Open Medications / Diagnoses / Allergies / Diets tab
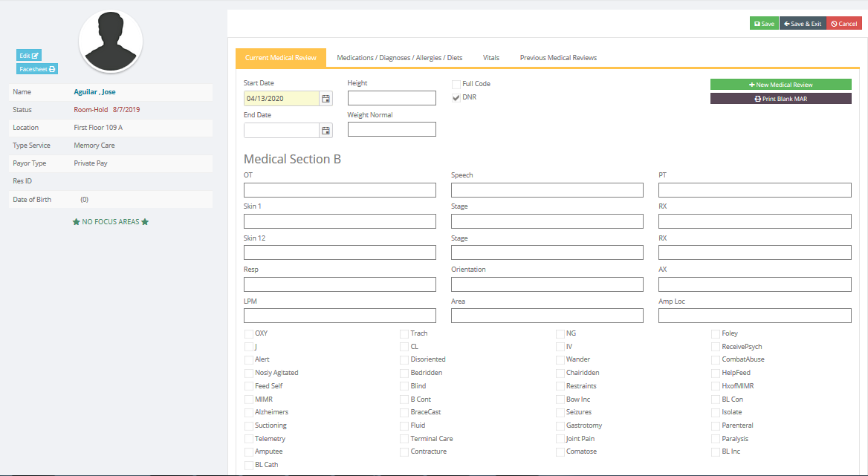The height and width of the screenshot is (476, 868). [400, 57]
